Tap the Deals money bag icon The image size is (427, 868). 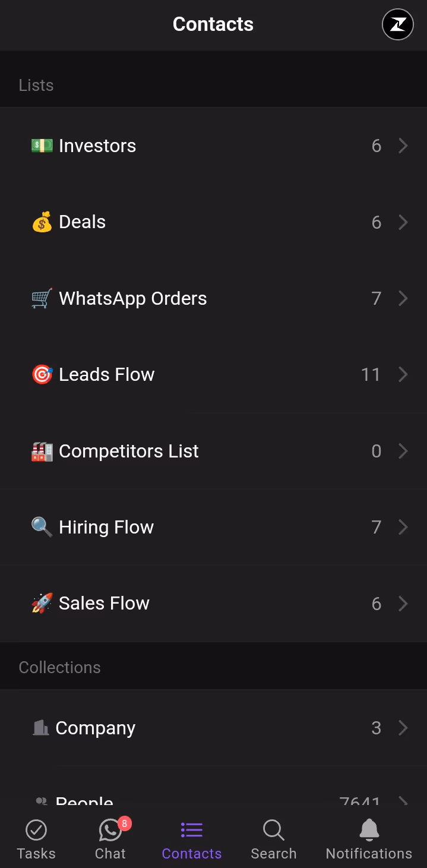[40, 222]
